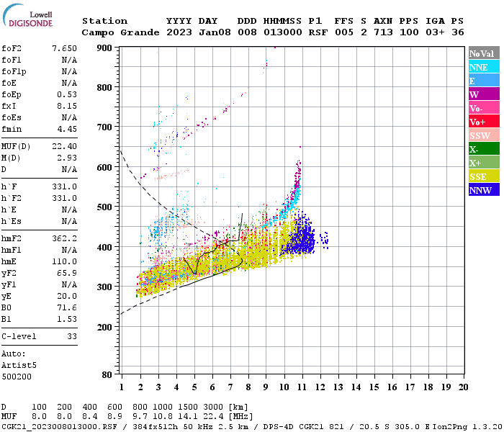Click the 500200 code under Artist5

pos(17,377)
